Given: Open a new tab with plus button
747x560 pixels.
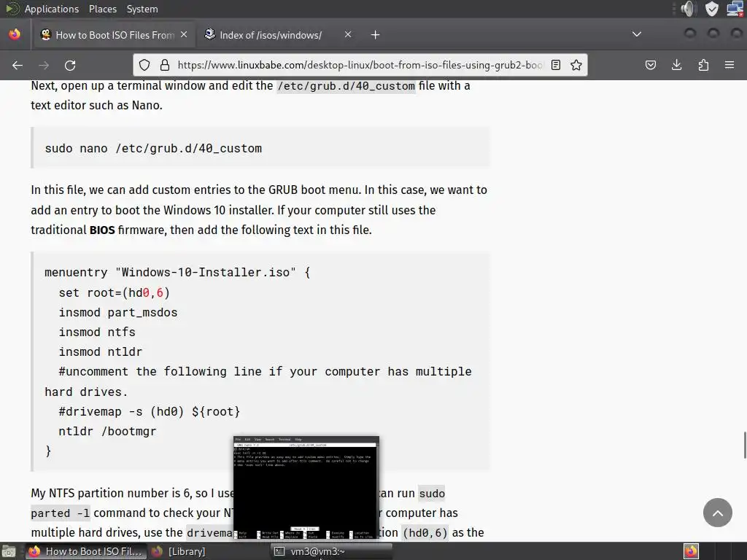Looking at the screenshot, I should tap(376, 35).
